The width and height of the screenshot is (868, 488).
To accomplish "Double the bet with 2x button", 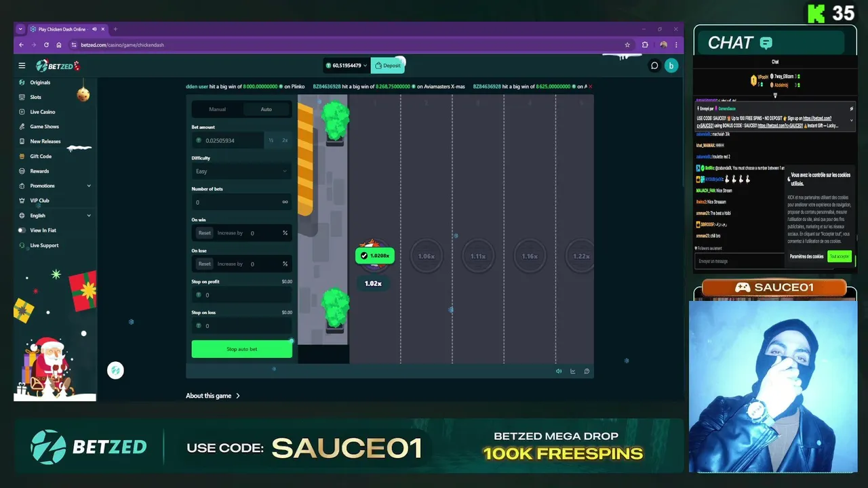I will click(285, 140).
